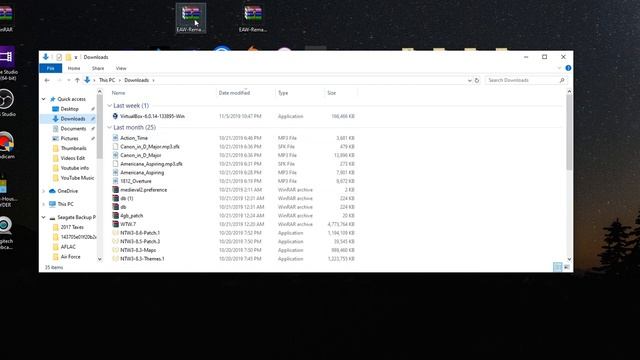Collapse the Last month group
The width and height of the screenshot is (640, 360).
pos(109,128)
